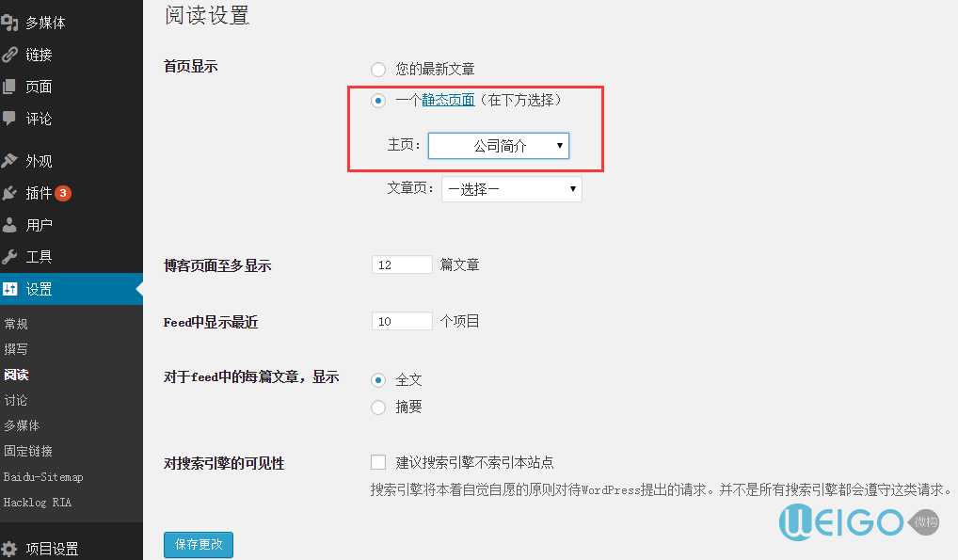Screen dimensions: 958x560
Task: Click the 阅读设置 page heading
Action: click(206, 15)
